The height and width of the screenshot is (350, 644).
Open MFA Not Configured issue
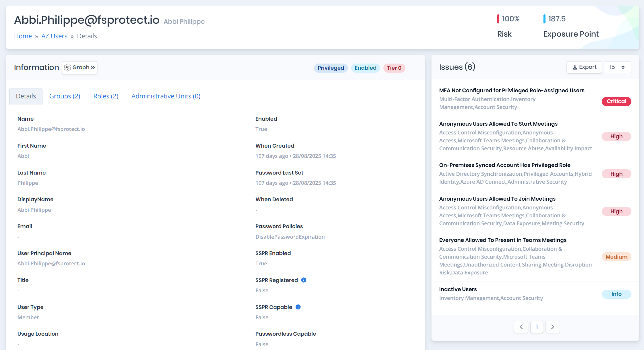[512, 91]
